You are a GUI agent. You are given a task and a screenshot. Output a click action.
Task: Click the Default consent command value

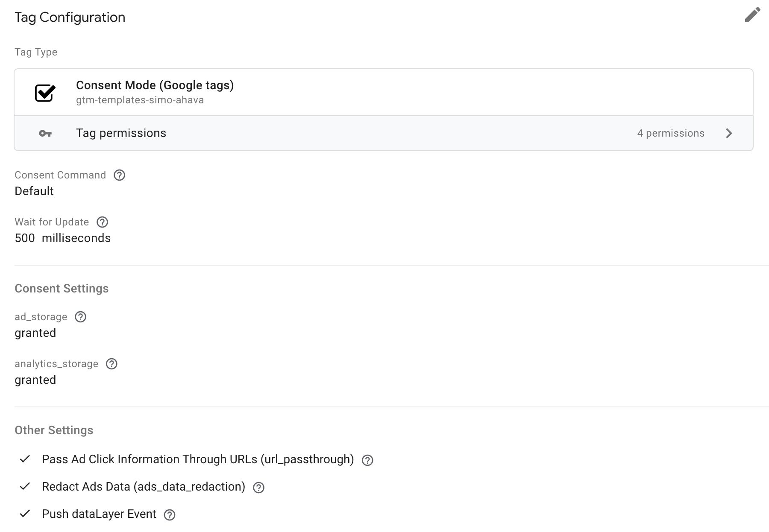(34, 191)
